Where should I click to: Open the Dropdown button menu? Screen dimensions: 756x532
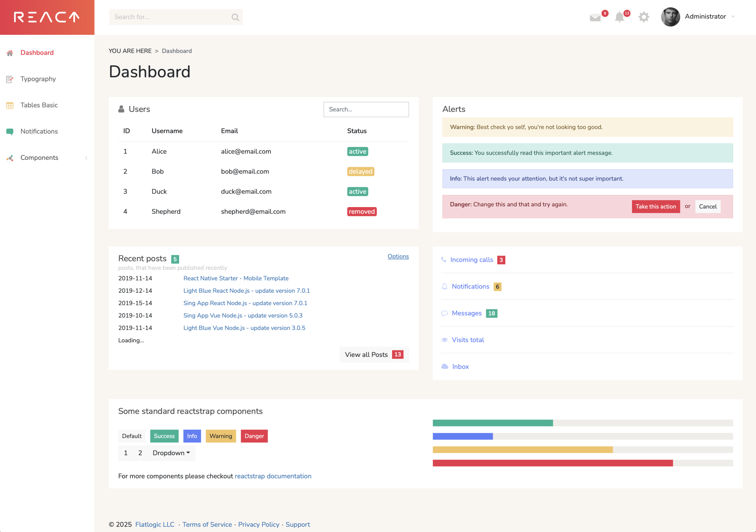171,453
